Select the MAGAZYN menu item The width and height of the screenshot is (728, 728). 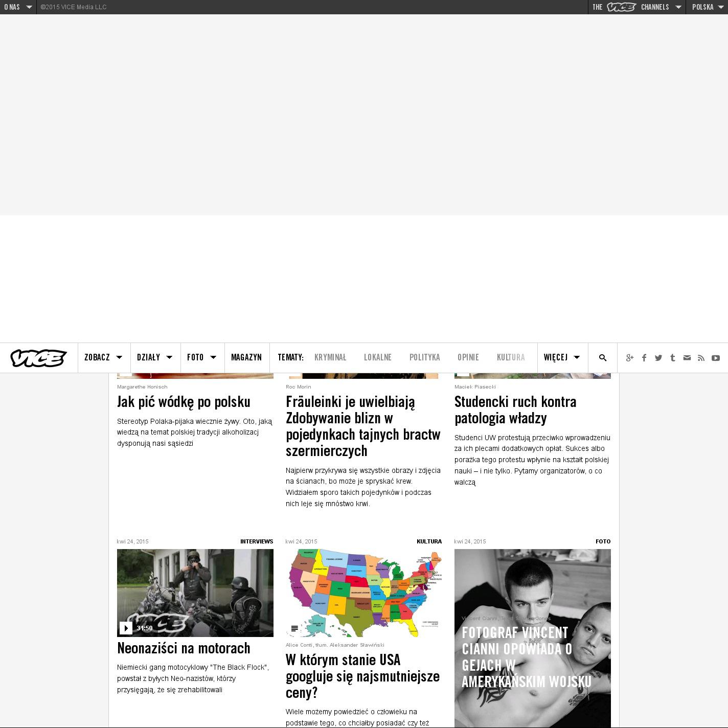[246, 358]
